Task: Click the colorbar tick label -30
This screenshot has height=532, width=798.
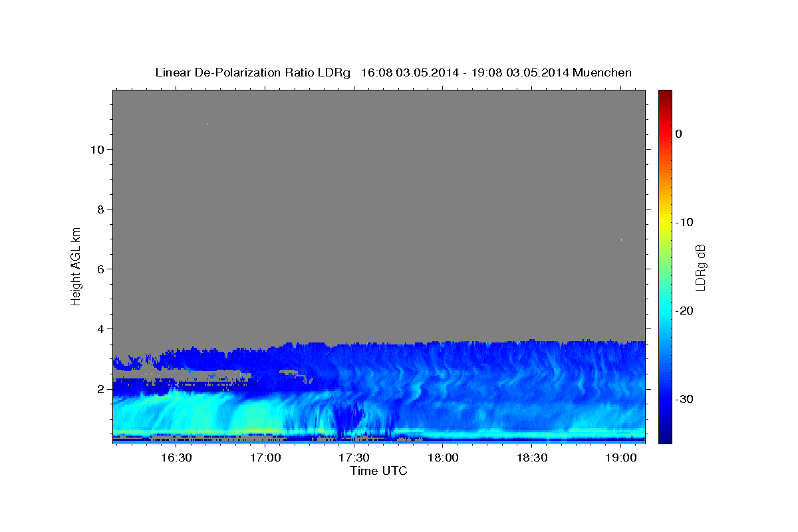Action: click(684, 399)
